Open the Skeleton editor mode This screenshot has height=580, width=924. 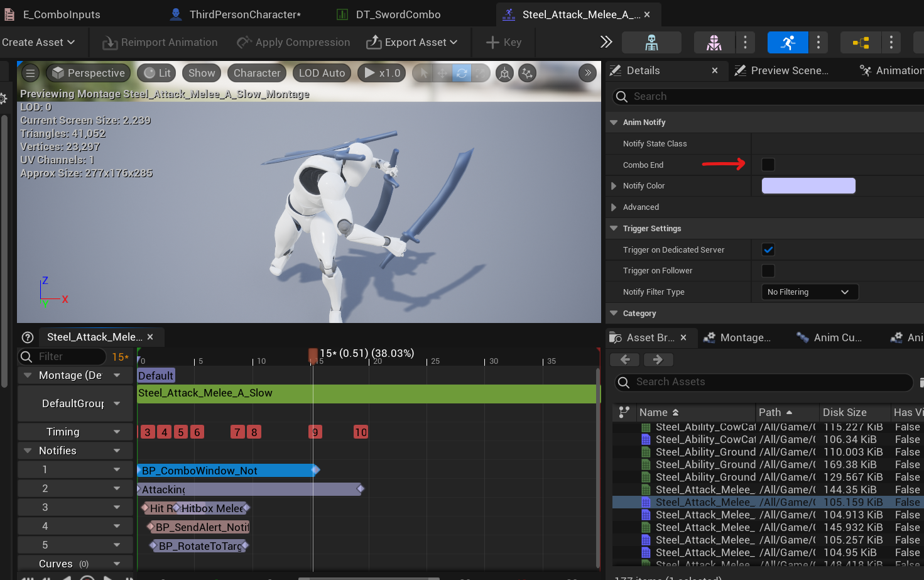point(651,42)
